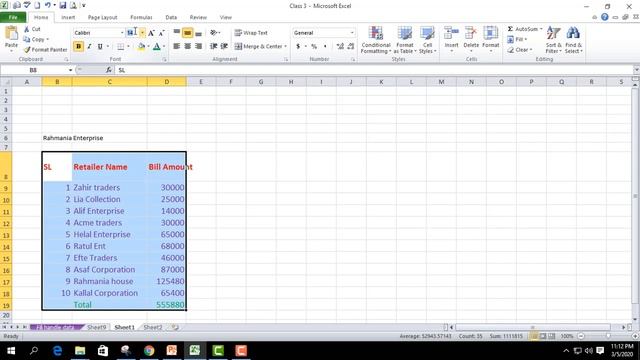Viewport: 640px width, 360px height.
Task: Click AutoSum
Action: tap(523, 29)
